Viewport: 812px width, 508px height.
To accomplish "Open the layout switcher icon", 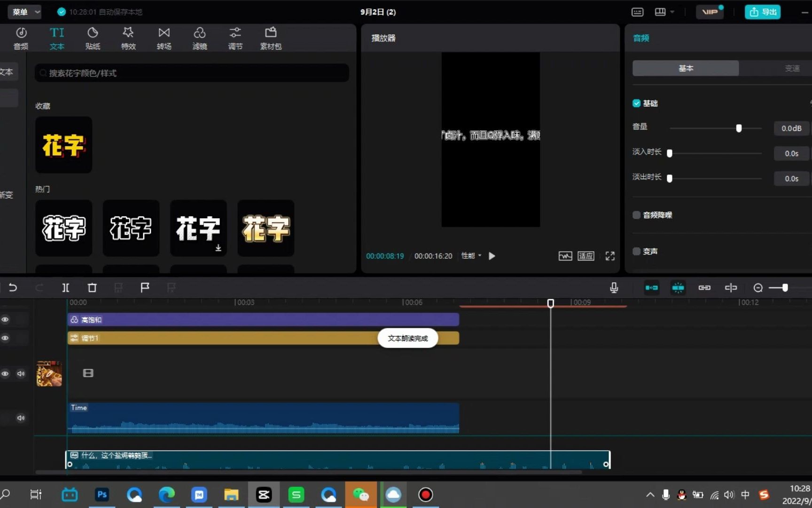I will pyautogui.click(x=660, y=12).
